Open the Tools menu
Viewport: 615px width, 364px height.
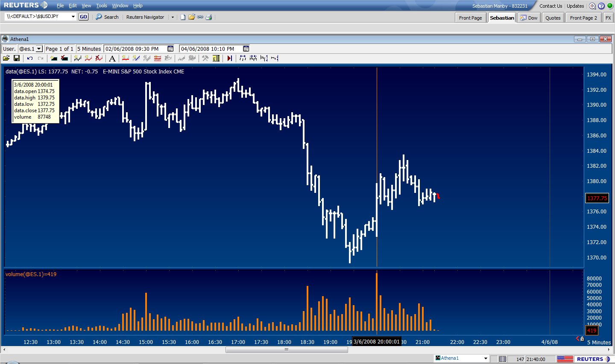(x=101, y=6)
